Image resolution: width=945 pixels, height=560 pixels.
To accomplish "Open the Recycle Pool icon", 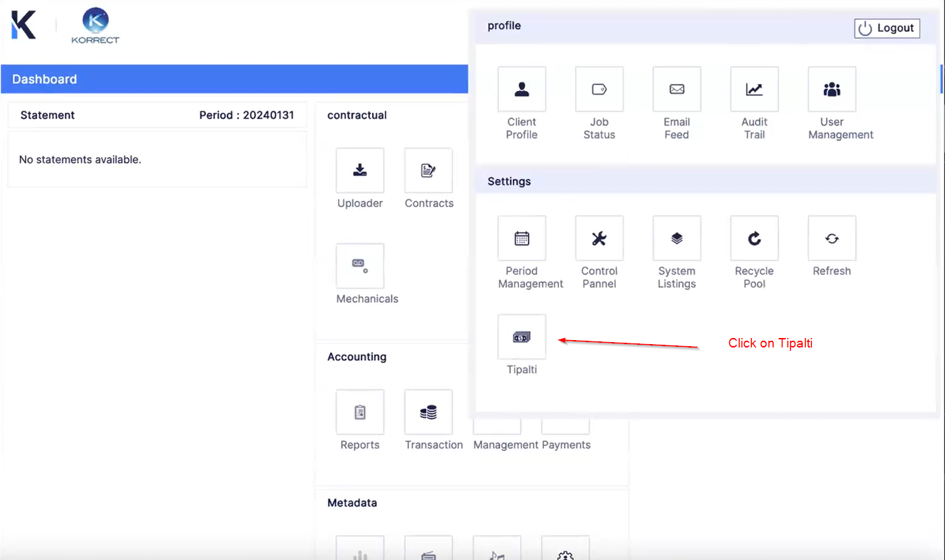I will [754, 238].
